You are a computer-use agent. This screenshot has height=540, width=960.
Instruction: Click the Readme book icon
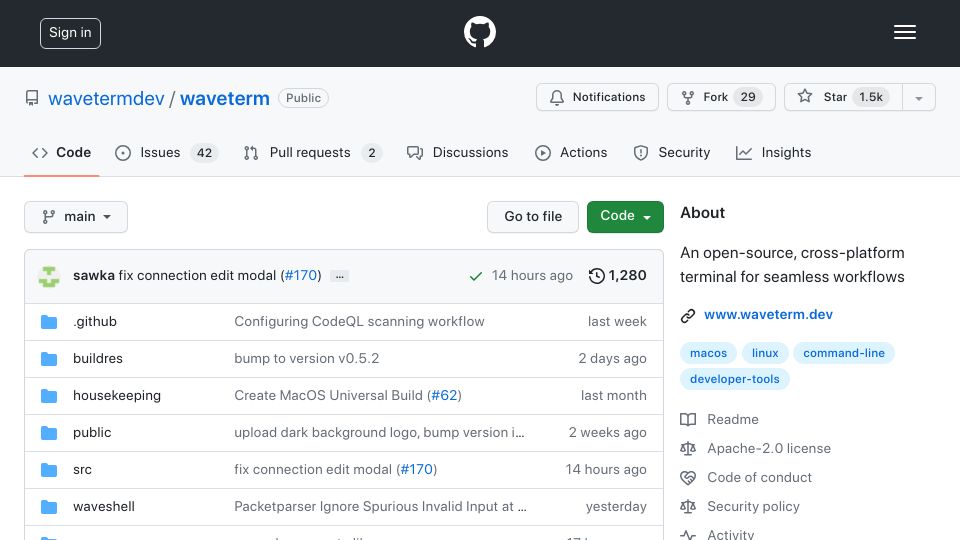pos(688,419)
